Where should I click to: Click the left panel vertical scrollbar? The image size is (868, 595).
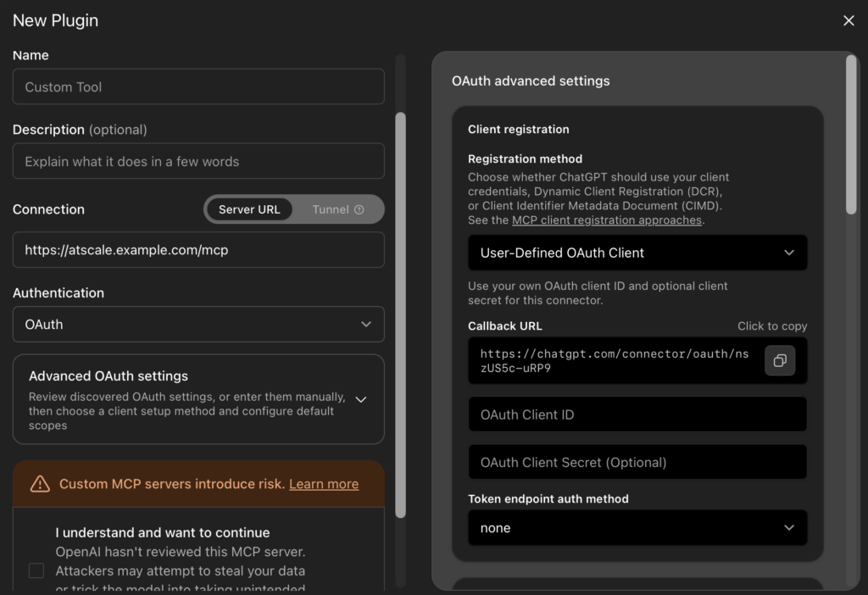[400, 315]
